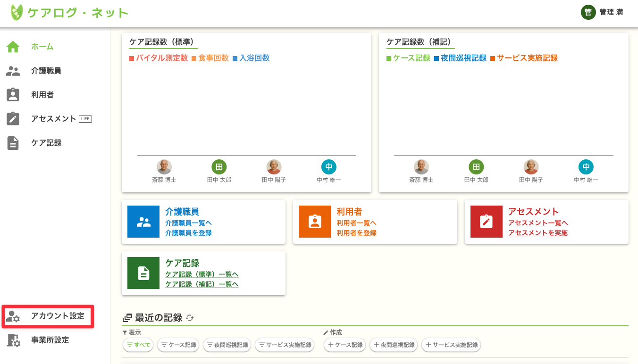The height and width of the screenshot is (364, 638).
Task: Open user avatar 管 in header
Action: (588, 12)
